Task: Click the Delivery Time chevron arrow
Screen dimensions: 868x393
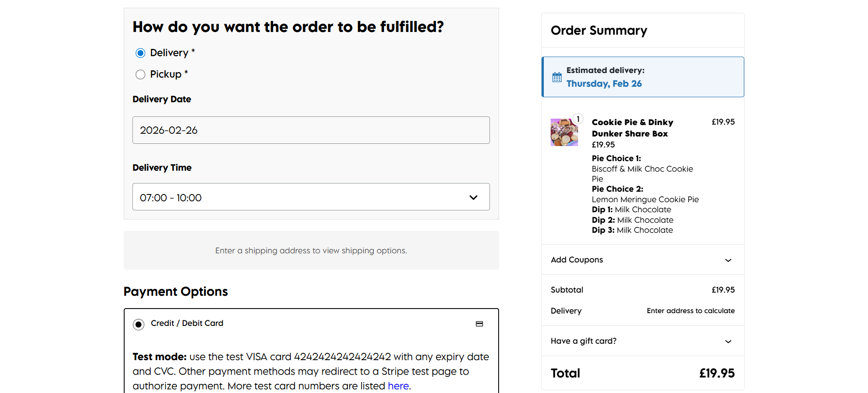Action: (x=473, y=197)
